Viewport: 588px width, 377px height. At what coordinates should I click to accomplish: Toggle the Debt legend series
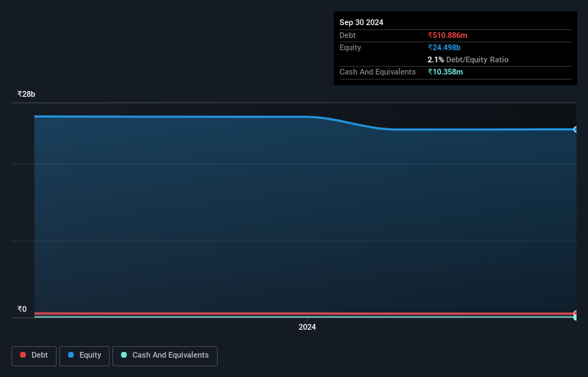click(x=34, y=355)
